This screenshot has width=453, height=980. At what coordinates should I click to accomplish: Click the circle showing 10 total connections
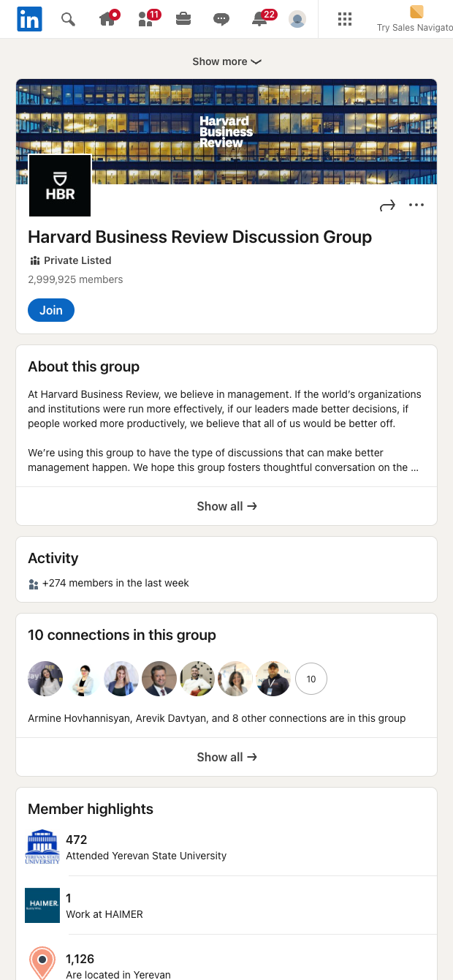(311, 679)
